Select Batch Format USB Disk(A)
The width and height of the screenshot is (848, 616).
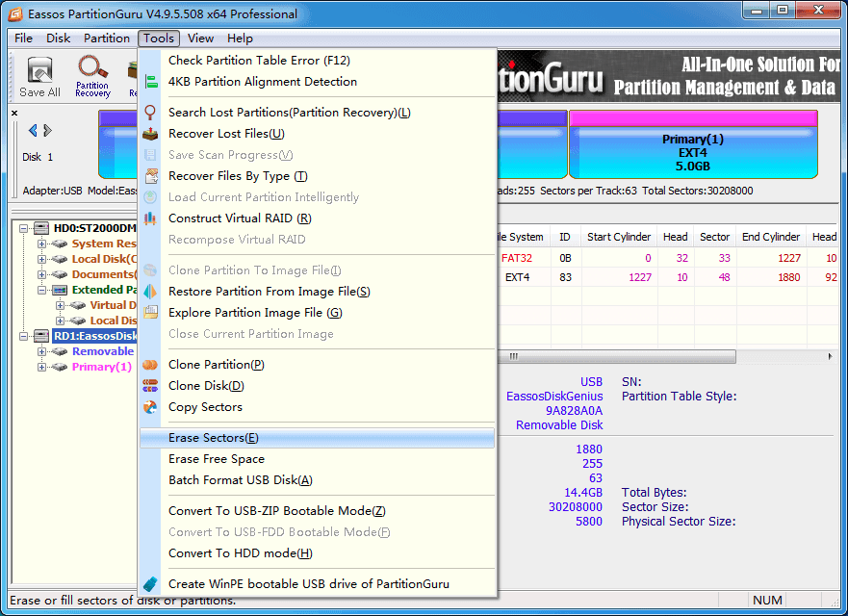pos(318,480)
